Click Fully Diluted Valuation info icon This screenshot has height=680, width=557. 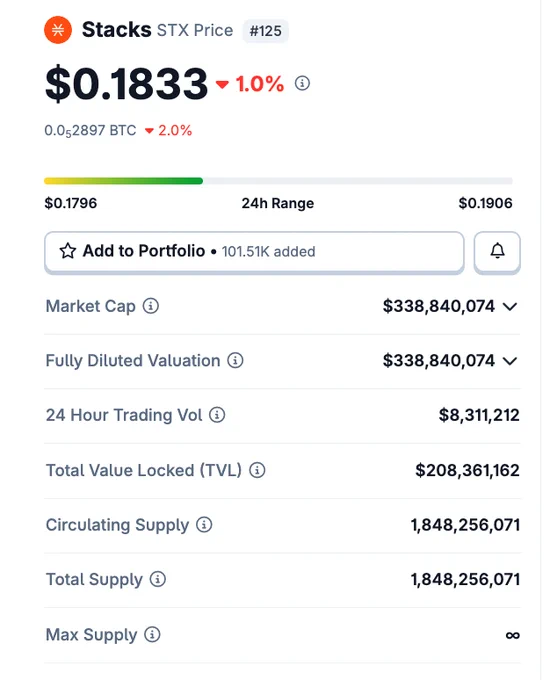coord(236,360)
